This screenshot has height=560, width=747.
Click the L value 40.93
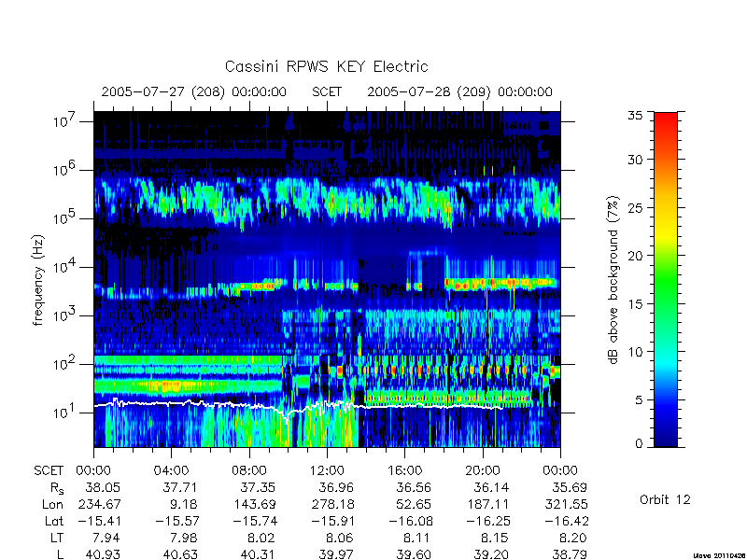tap(103, 554)
